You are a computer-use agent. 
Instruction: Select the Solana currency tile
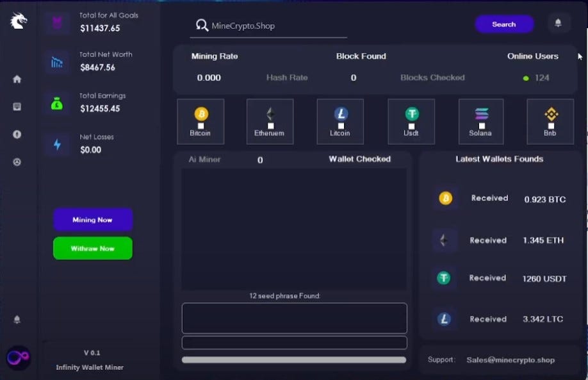(x=481, y=121)
